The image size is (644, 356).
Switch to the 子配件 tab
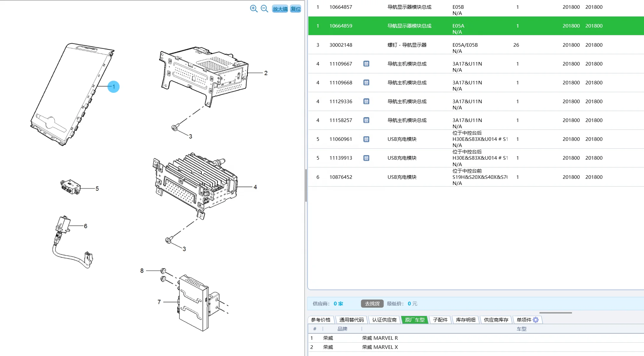[440, 320]
